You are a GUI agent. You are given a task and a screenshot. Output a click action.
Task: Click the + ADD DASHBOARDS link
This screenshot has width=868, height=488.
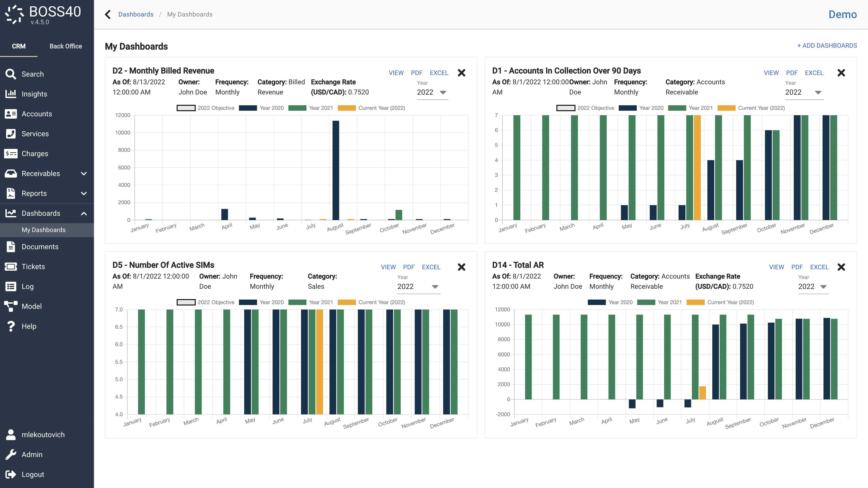827,45
